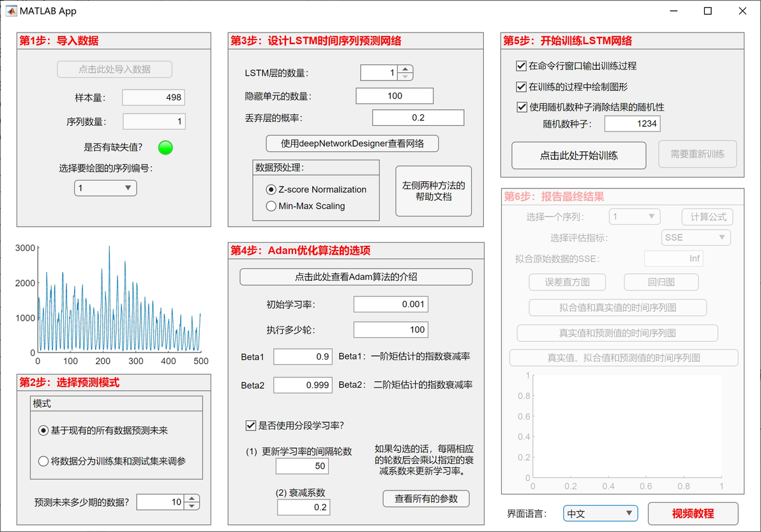Screen dimensions: 761x532
Task: Click 点击此处开始训练 button
Action: [578, 155]
